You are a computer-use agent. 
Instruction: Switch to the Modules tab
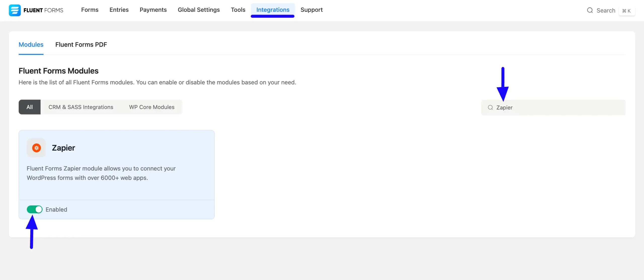(31, 45)
